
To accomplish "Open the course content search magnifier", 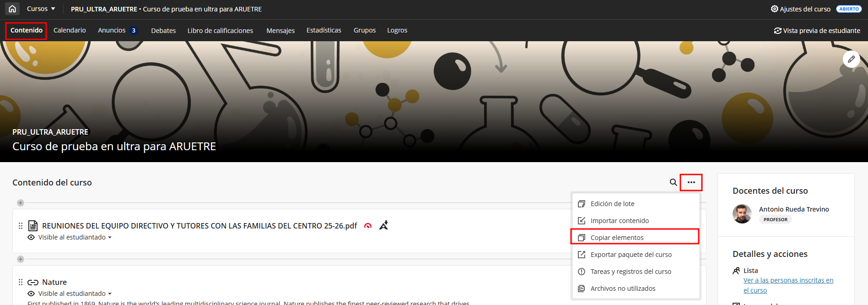I will tap(673, 182).
